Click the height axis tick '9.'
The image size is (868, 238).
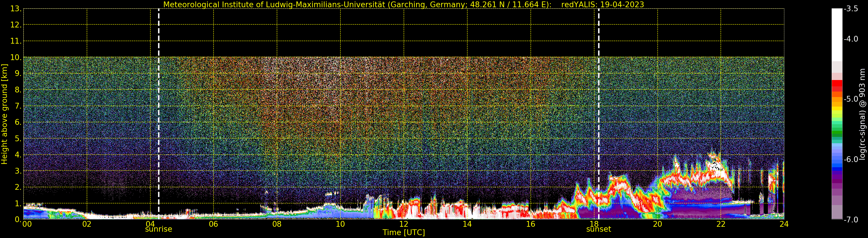coord(18,74)
